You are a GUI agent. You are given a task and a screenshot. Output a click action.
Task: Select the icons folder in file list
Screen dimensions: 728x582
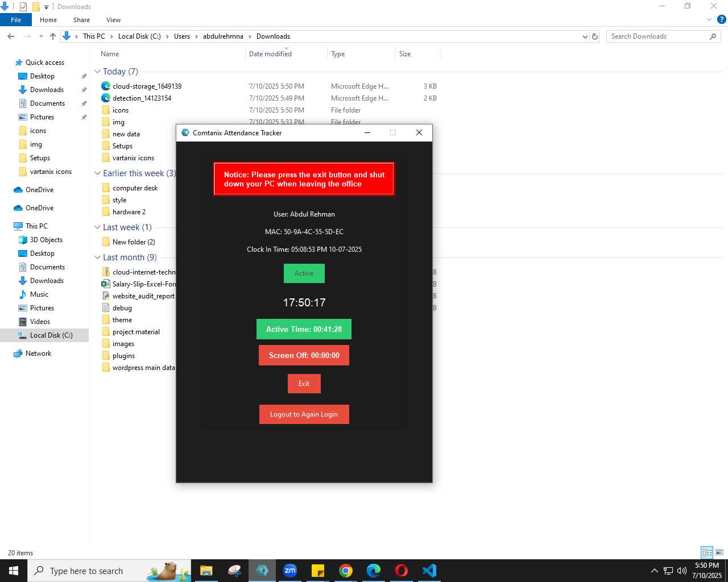coord(120,110)
